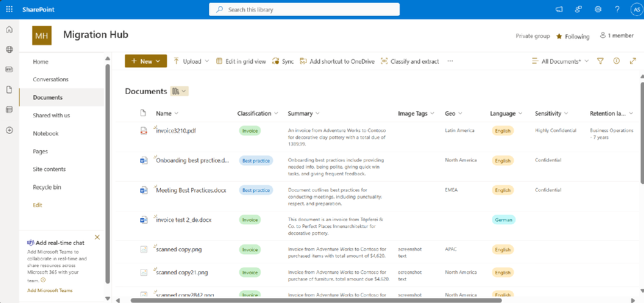This screenshot has width=644, height=303.
Task: Click the Add Microsoft Teams link
Action: (x=50, y=290)
